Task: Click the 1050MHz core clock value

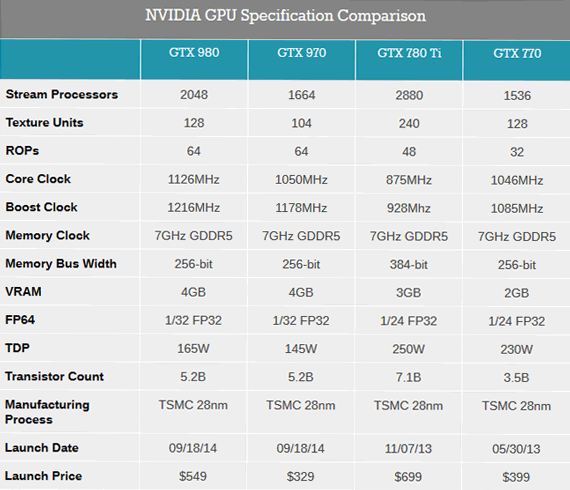Action: 301,180
